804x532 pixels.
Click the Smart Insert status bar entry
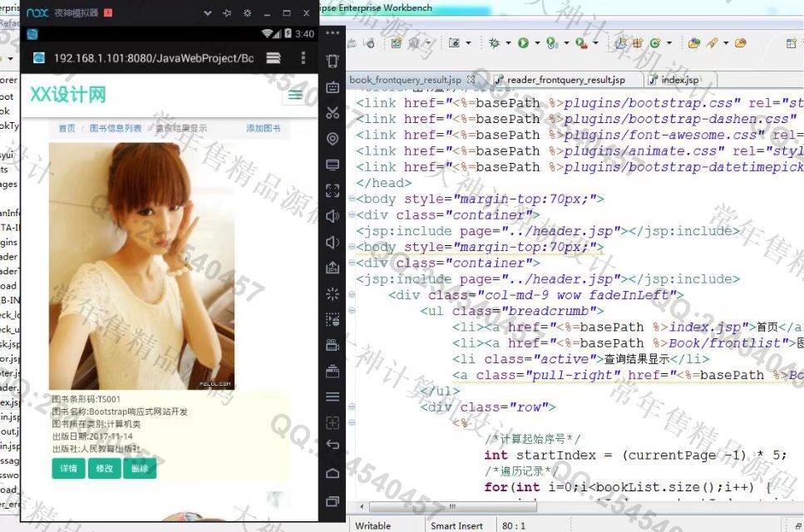[456, 526]
